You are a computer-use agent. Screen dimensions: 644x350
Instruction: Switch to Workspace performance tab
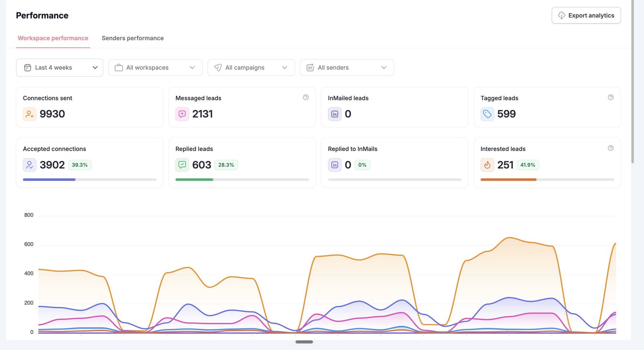click(x=53, y=38)
